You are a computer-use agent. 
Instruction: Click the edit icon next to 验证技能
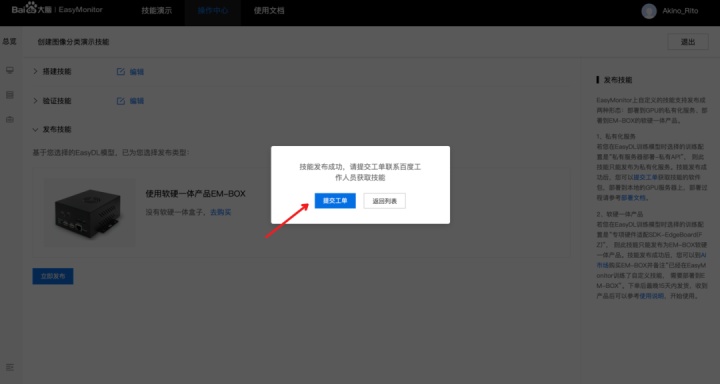coord(121,101)
